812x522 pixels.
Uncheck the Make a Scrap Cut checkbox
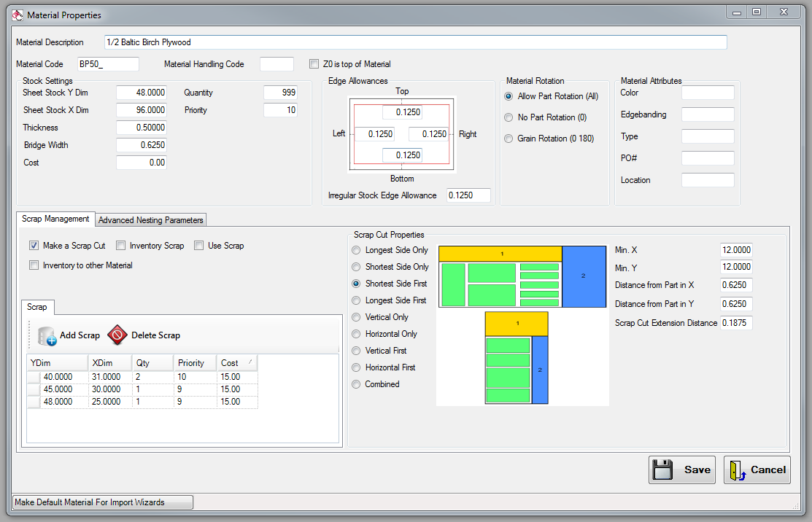[34, 246]
